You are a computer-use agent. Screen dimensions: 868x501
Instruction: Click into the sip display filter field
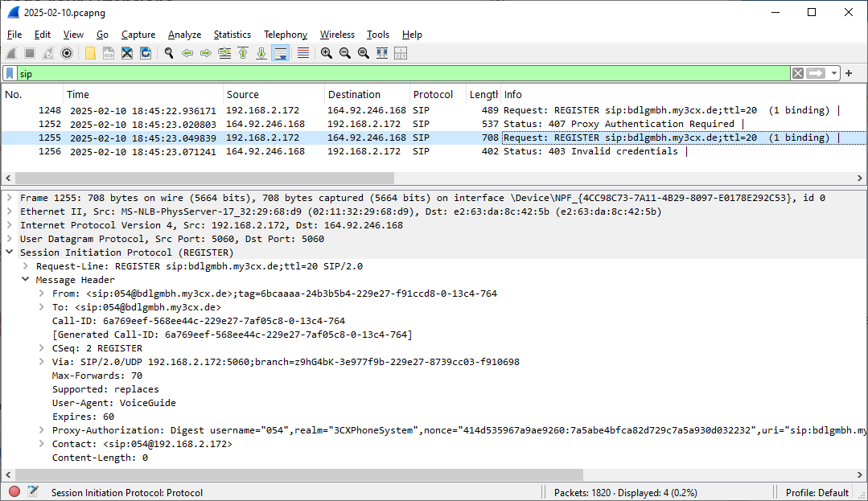click(x=403, y=74)
